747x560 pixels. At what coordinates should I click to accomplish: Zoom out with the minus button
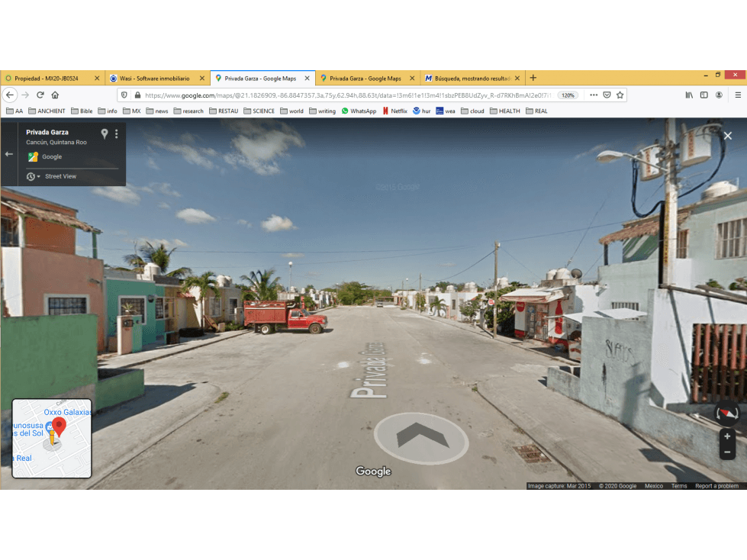coord(727,452)
